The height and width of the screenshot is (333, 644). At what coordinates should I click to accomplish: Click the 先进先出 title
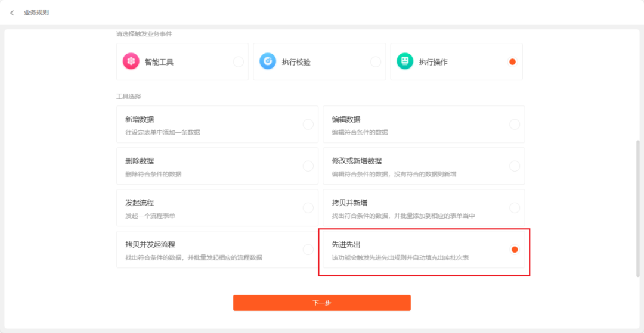(346, 245)
